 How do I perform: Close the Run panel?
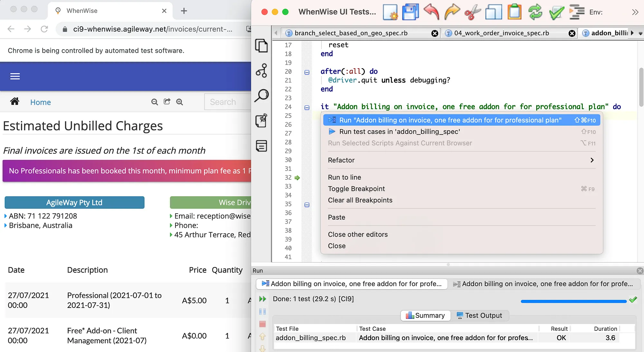pyautogui.click(x=640, y=271)
